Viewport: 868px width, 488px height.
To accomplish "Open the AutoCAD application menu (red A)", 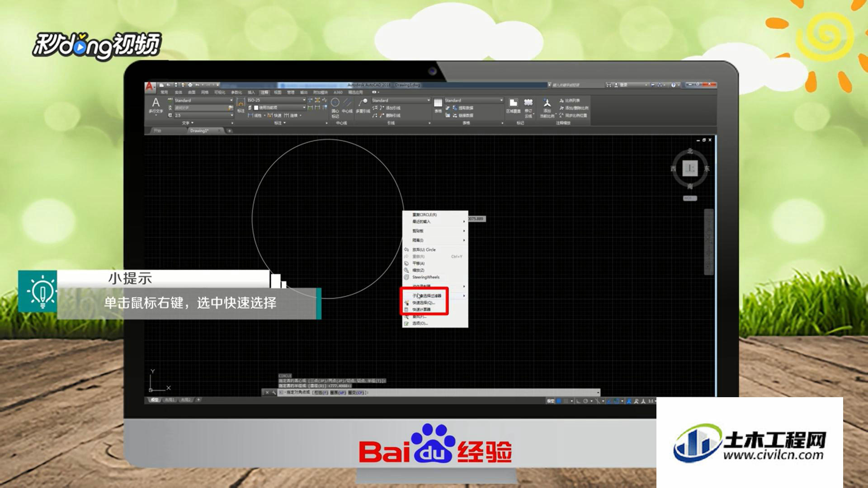I will (150, 86).
